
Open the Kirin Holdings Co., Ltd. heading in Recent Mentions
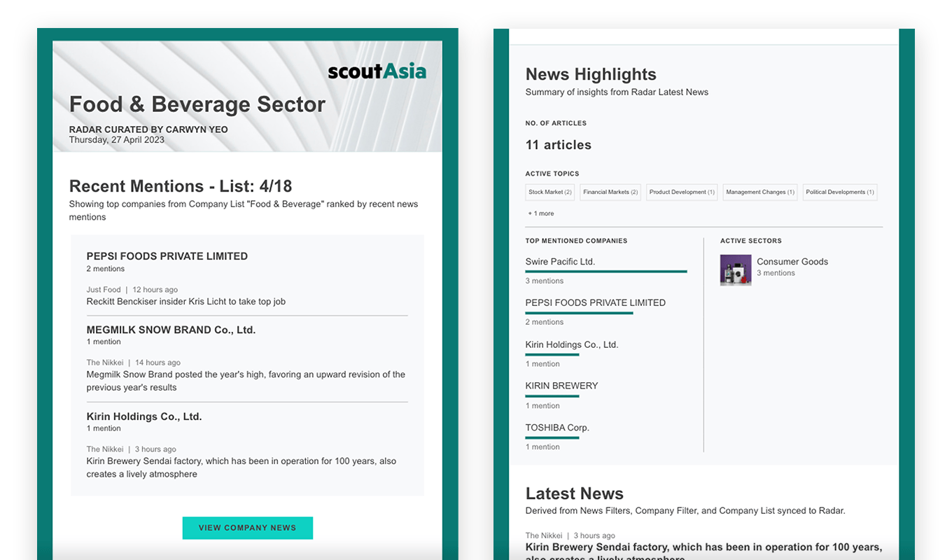144,416
